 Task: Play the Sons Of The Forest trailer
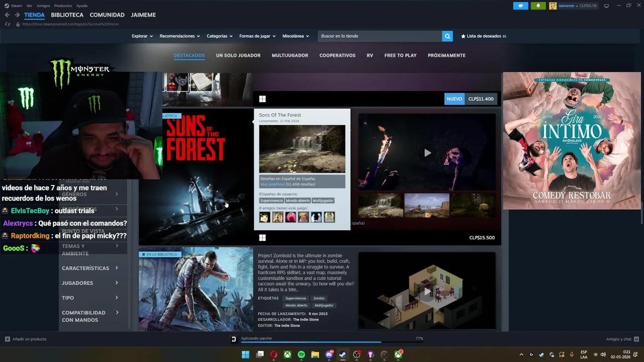[x=427, y=153]
